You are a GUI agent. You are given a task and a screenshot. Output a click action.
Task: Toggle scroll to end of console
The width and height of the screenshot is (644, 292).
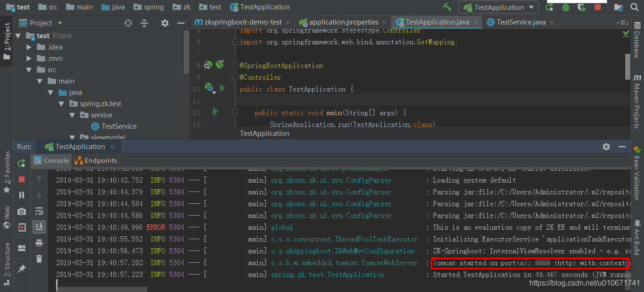tap(39, 227)
